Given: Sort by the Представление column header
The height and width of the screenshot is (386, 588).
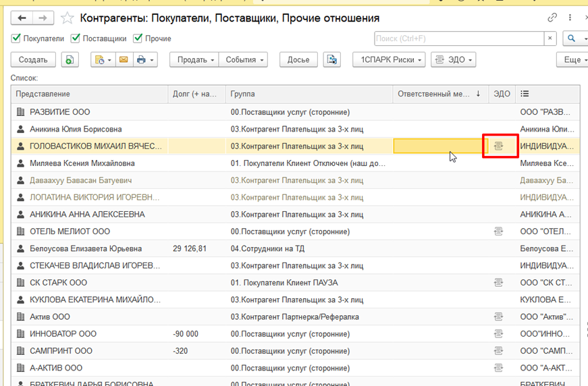Looking at the screenshot, I should point(89,94).
